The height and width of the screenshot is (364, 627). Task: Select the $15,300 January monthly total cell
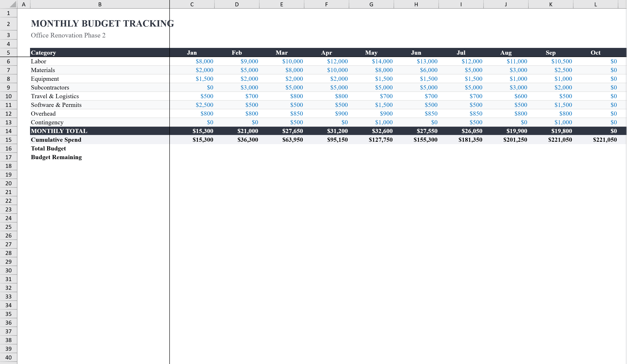pyautogui.click(x=203, y=131)
